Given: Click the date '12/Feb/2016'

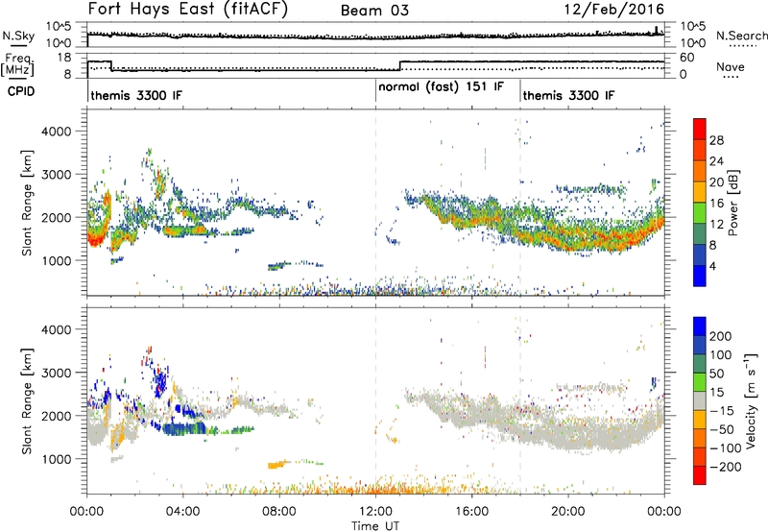Looking at the screenshot, I should click(x=614, y=9).
